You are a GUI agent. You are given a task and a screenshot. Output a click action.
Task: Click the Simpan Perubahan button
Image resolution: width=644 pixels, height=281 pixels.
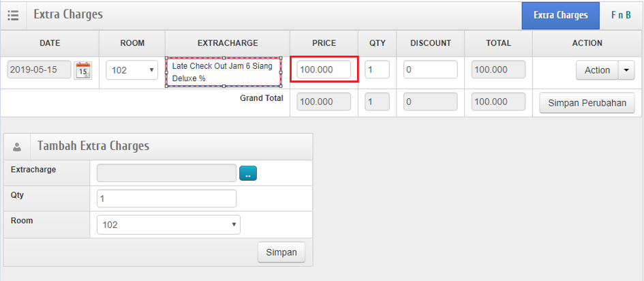[x=587, y=103]
